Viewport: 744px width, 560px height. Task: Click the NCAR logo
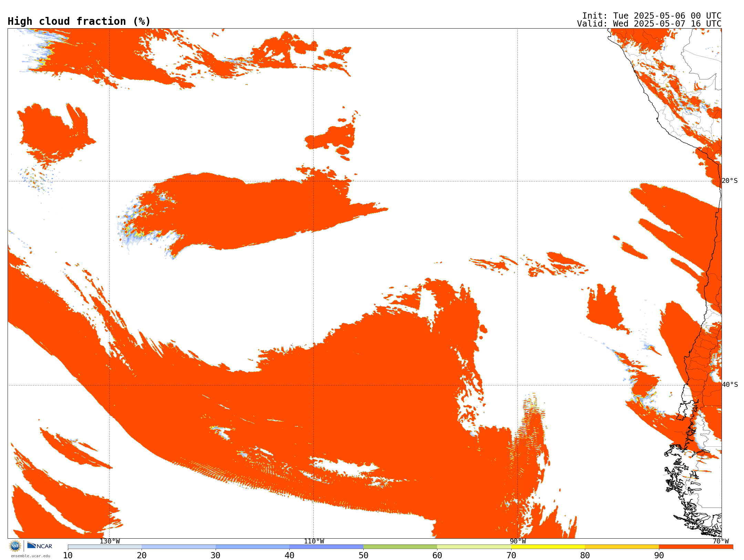coord(40,546)
